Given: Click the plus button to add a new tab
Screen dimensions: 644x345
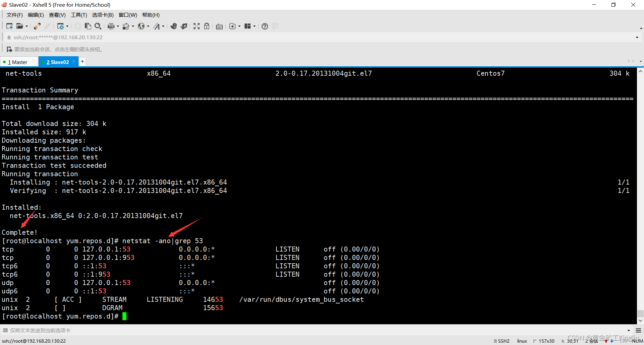Looking at the screenshot, I should 82,61.
